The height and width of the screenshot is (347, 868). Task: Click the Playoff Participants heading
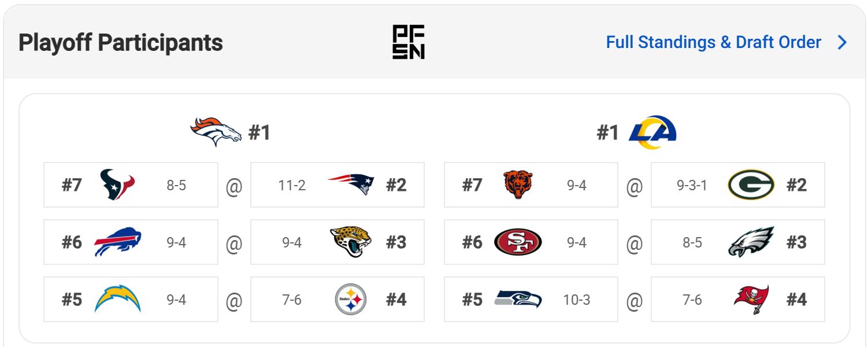point(121,43)
